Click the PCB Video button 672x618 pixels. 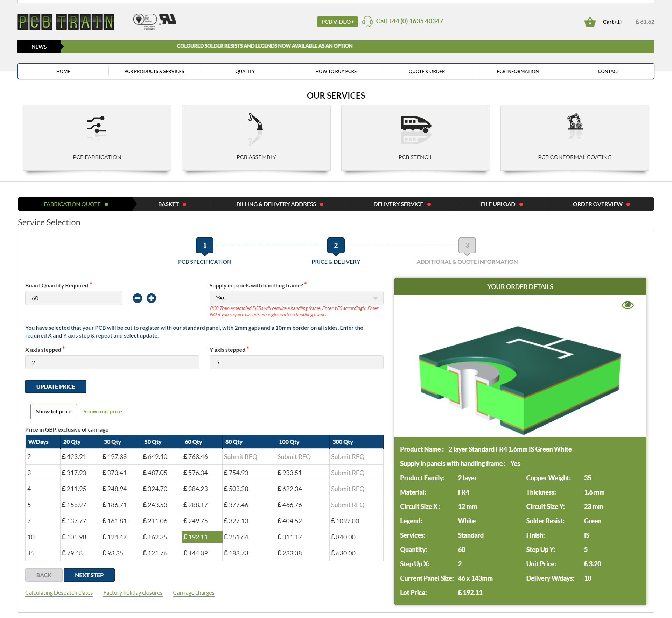click(x=337, y=22)
